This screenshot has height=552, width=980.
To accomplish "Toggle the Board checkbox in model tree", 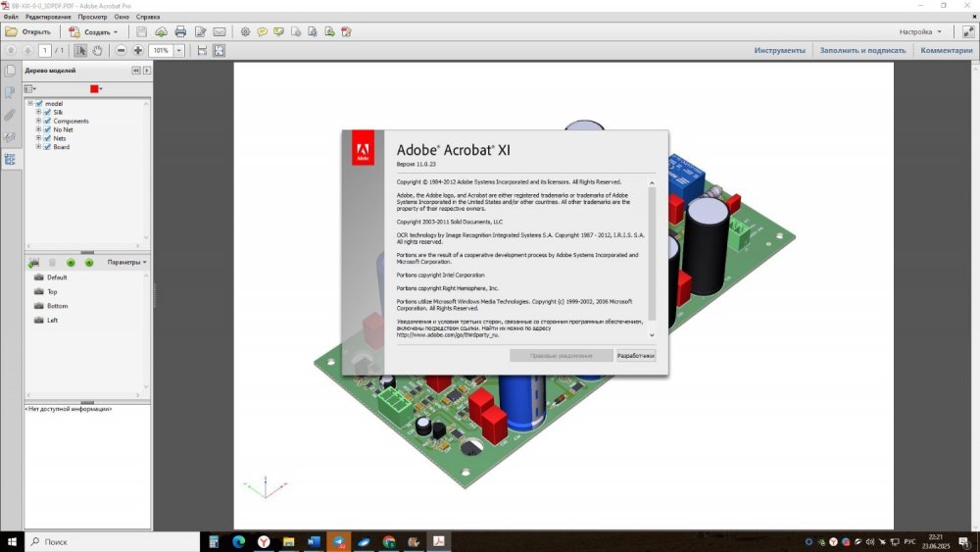I will click(x=47, y=147).
